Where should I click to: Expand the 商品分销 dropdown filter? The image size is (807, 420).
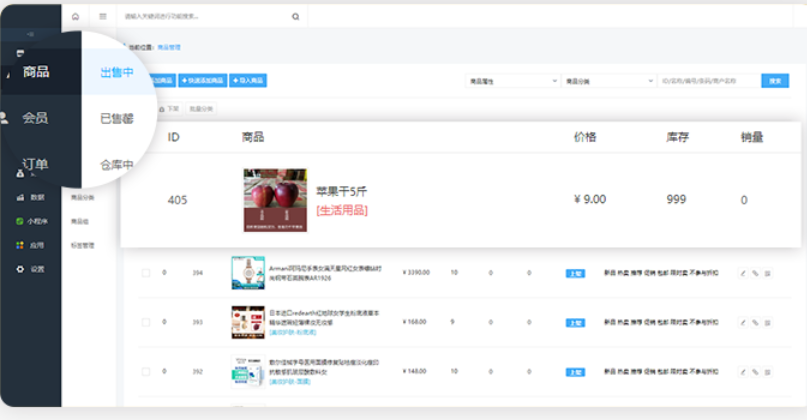tap(606, 80)
